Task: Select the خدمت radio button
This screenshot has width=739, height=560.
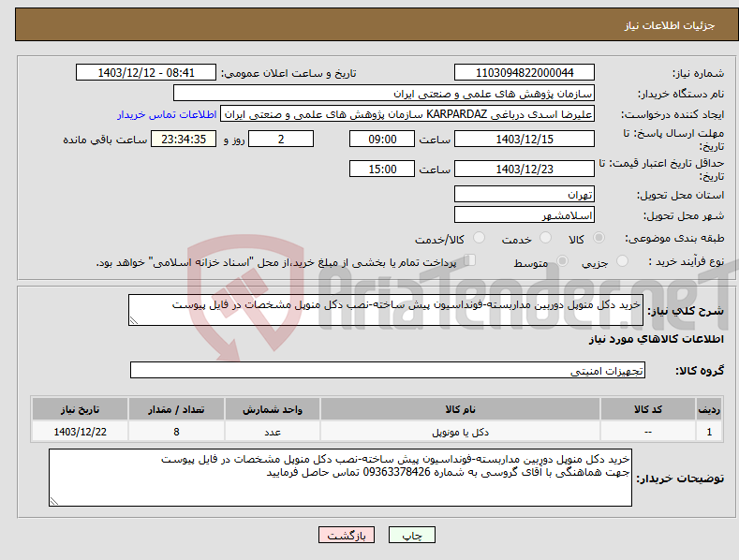Action: (x=545, y=238)
